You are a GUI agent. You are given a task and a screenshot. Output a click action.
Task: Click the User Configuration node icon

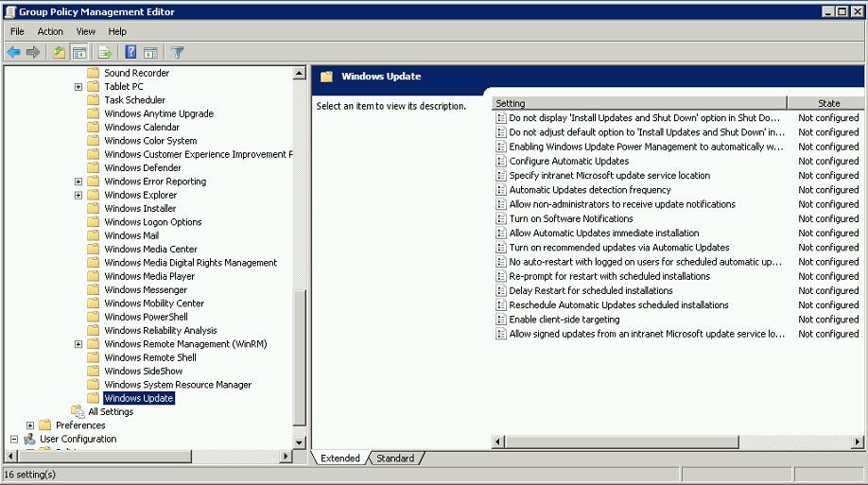[29, 439]
